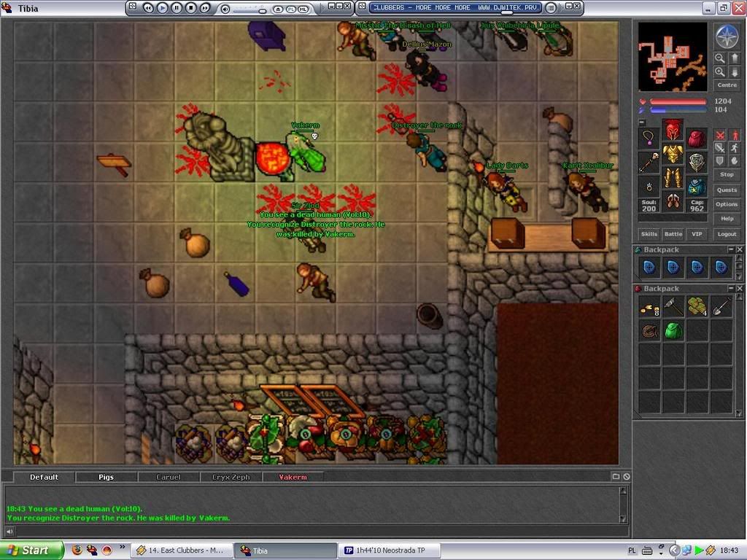Open the VIP list
This screenshot has height=560, width=747.
point(697,234)
